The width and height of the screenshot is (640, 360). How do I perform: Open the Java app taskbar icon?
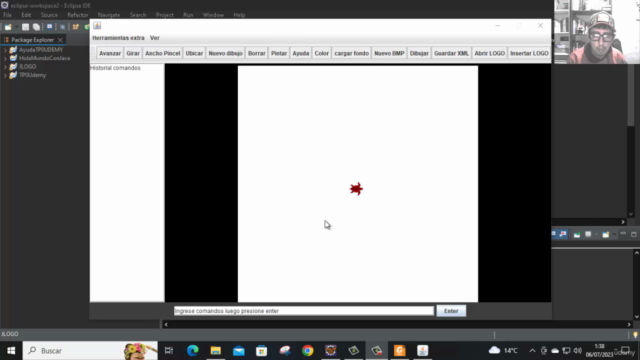422,351
